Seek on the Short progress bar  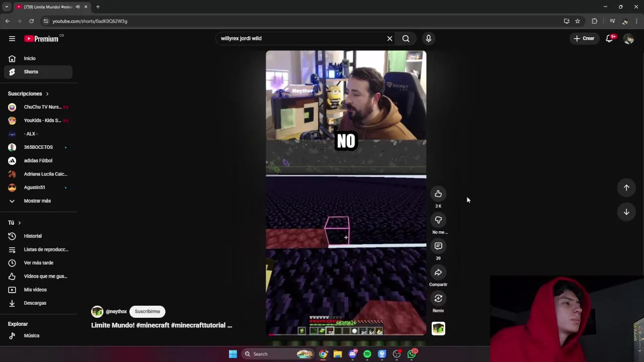[346, 334]
